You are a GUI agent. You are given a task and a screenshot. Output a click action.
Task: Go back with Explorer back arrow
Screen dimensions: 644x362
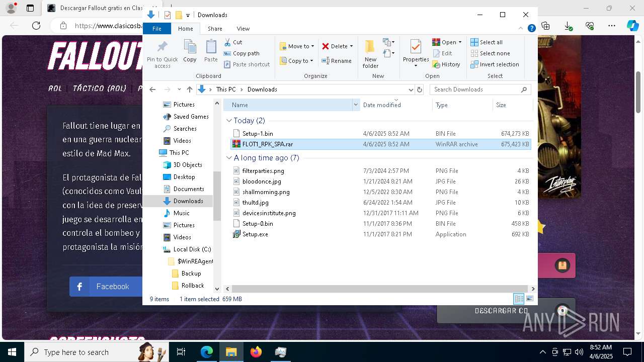[x=153, y=89]
